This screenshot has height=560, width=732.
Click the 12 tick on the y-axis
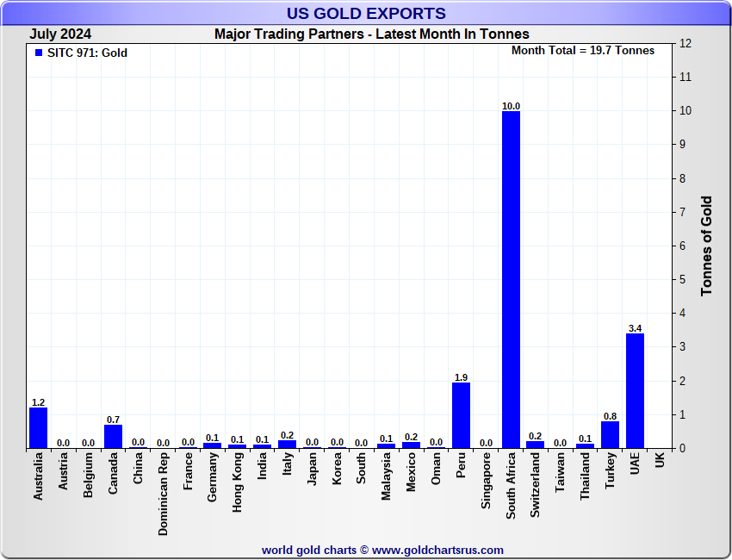tap(685, 43)
